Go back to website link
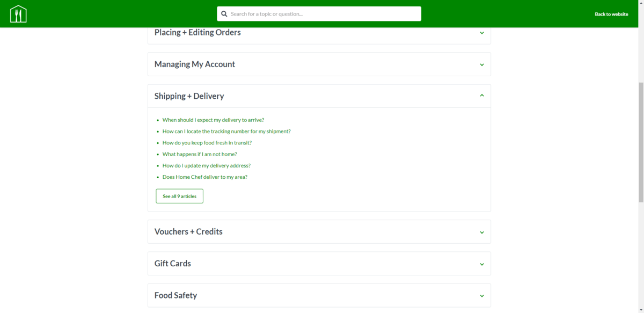This screenshot has width=644, height=313. 611,14
